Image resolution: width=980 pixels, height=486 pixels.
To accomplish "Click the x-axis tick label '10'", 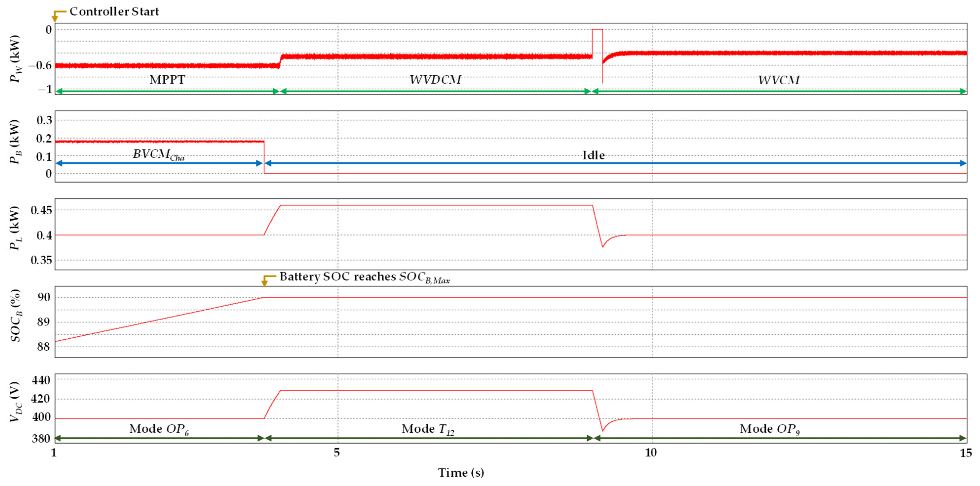I will 651,452.
